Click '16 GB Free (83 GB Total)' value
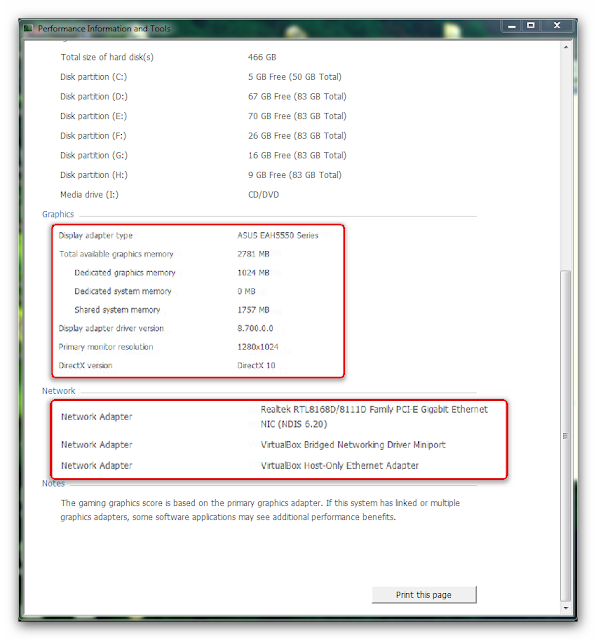The image size is (596, 640). (297, 155)
